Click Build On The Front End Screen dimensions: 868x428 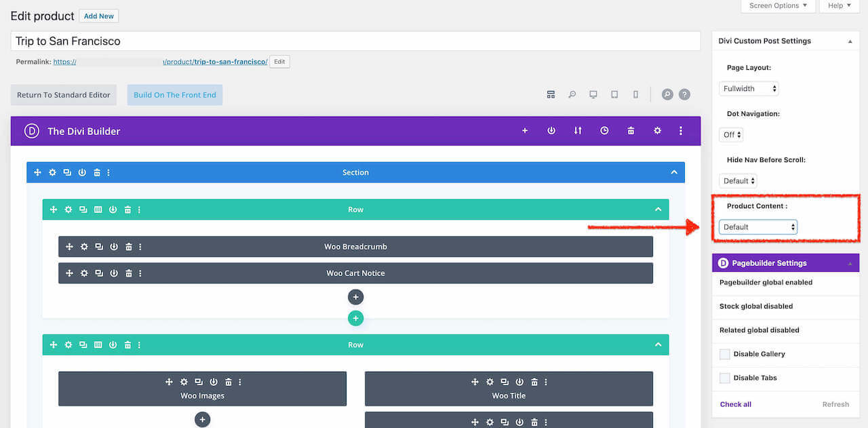click(175, 95)
